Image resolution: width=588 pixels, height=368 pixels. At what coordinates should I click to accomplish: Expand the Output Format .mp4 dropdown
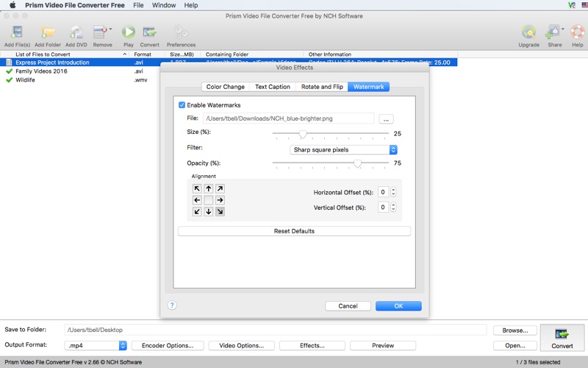click(x=123, y=345)
